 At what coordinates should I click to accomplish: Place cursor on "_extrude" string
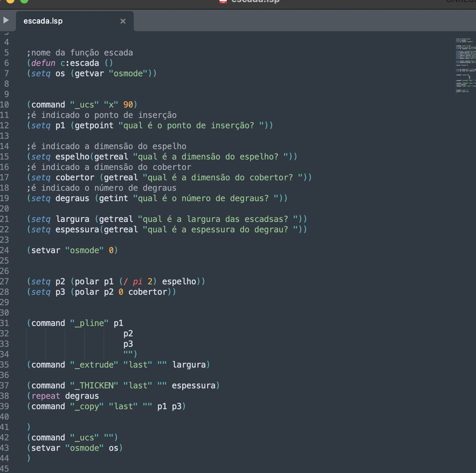(94, 365)
